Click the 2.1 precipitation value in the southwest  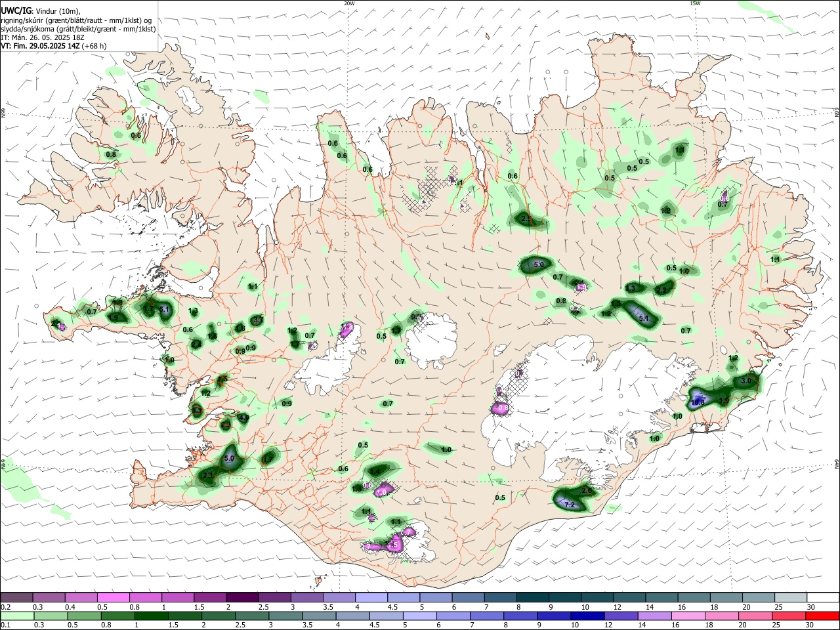[209, 475]
